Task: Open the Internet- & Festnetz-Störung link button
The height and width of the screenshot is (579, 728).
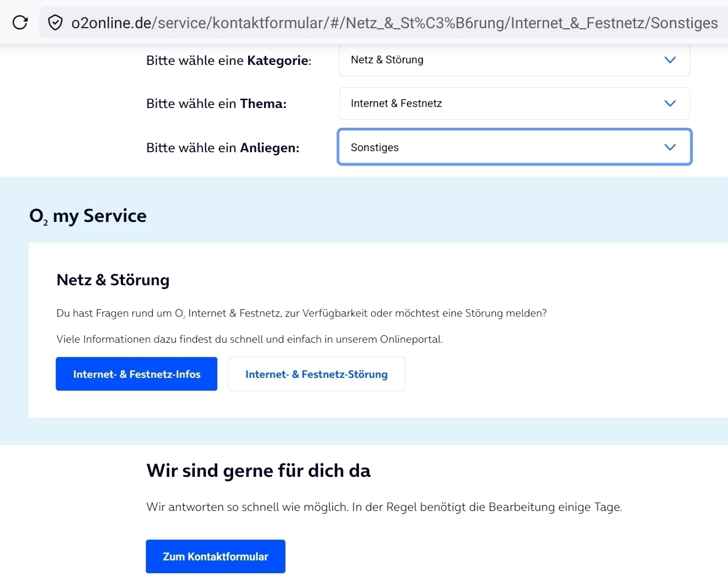Action: 316,374
